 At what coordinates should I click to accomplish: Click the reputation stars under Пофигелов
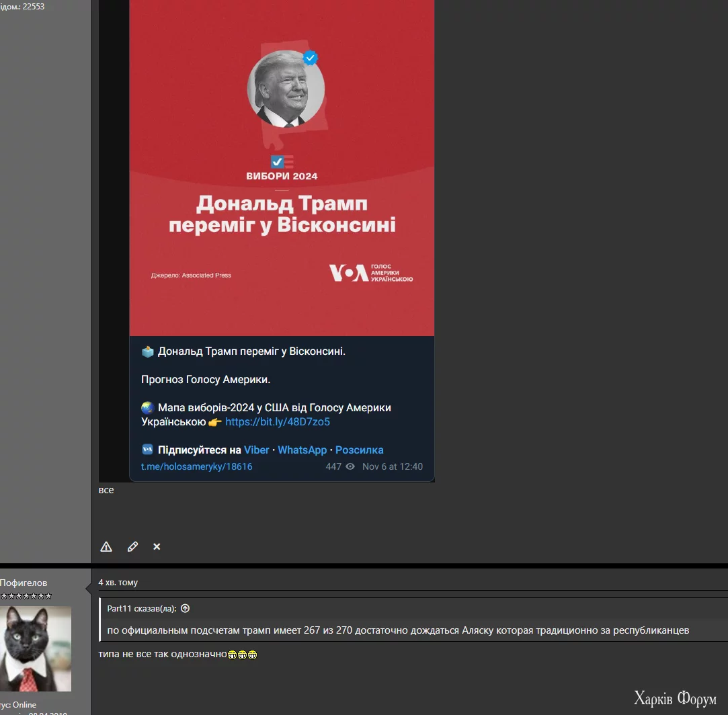pos(24,595)
